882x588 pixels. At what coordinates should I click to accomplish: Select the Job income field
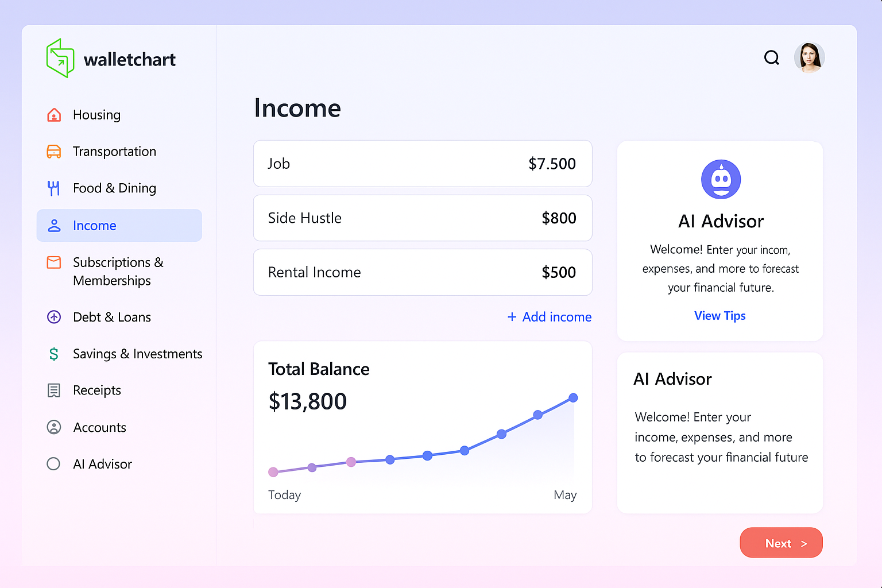pyautogui.click(x=423, y=164)
